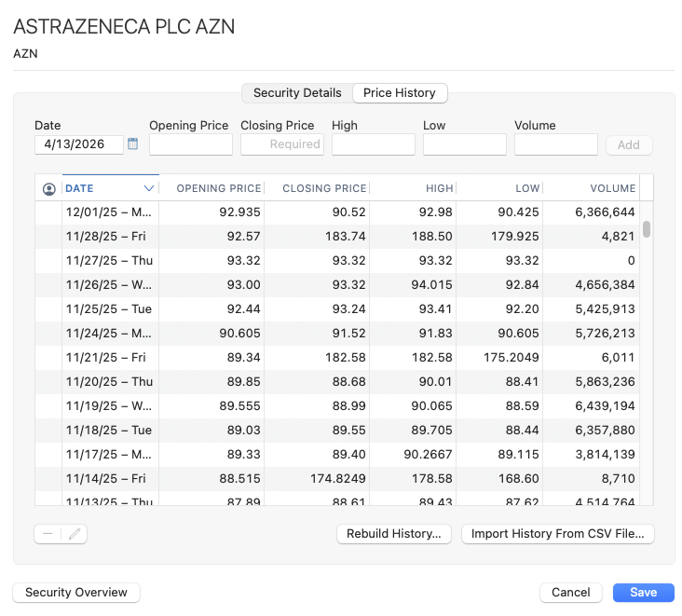Viewport: 682px width, 616px height.
Task: Select the 11/27/25 – Thu row
Action: click(x=337, y=261)
